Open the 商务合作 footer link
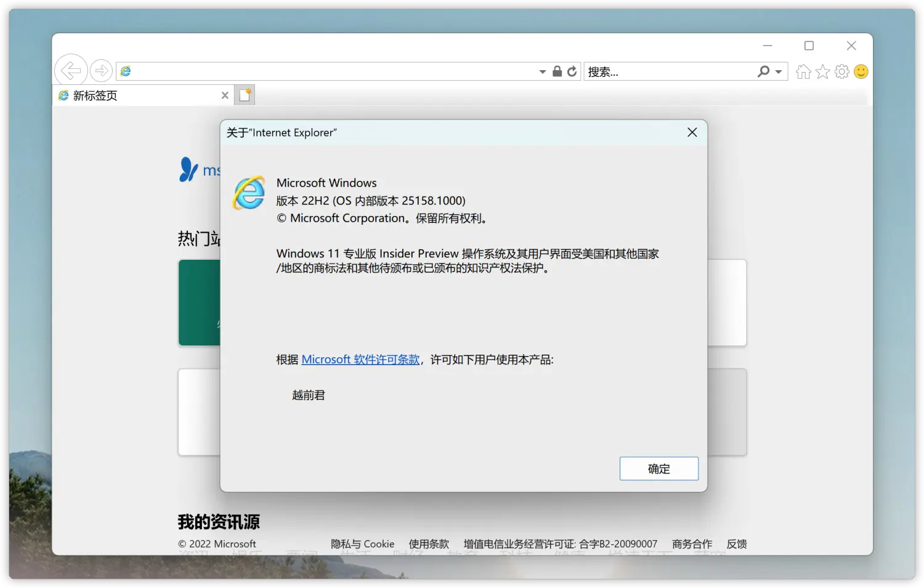This screenshot has height=588, width=924. pyautogui.click(x=692, y=544)
